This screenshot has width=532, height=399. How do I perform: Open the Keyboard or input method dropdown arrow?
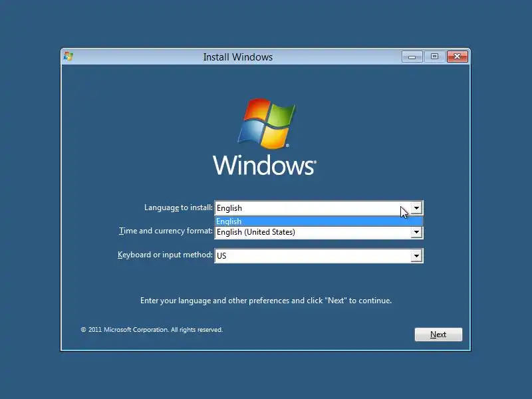416,256
